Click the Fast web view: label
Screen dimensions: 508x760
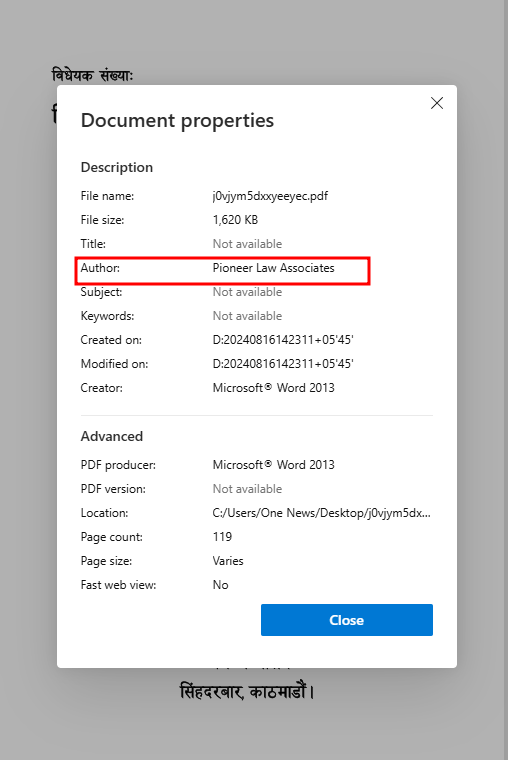(x=118, y=585)
